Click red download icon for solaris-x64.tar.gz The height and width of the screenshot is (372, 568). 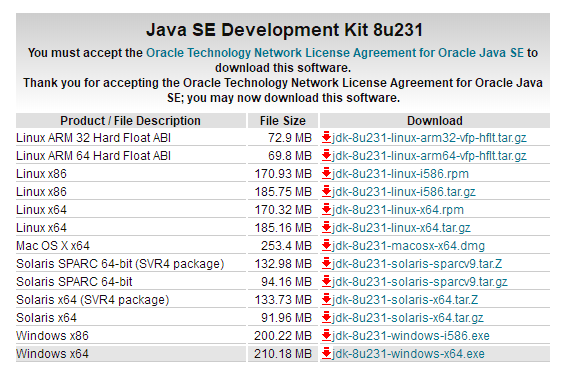coord(326,318)
